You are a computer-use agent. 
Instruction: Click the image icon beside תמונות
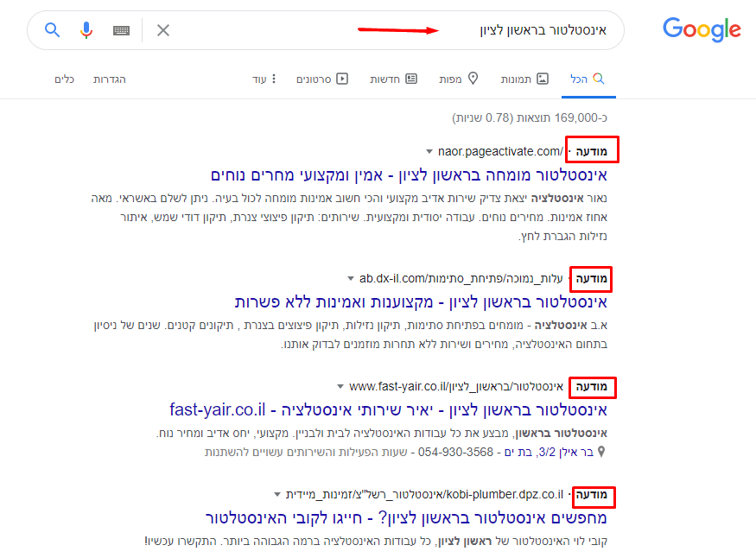543,79
